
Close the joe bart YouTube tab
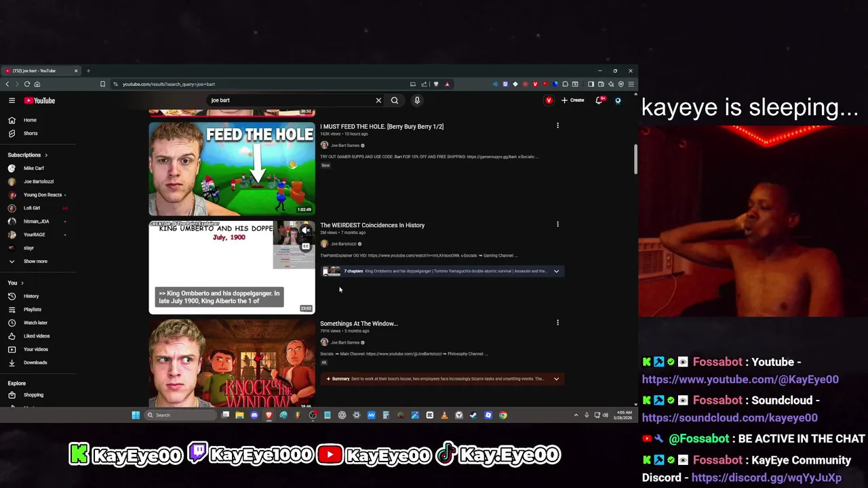click(76, 70)
